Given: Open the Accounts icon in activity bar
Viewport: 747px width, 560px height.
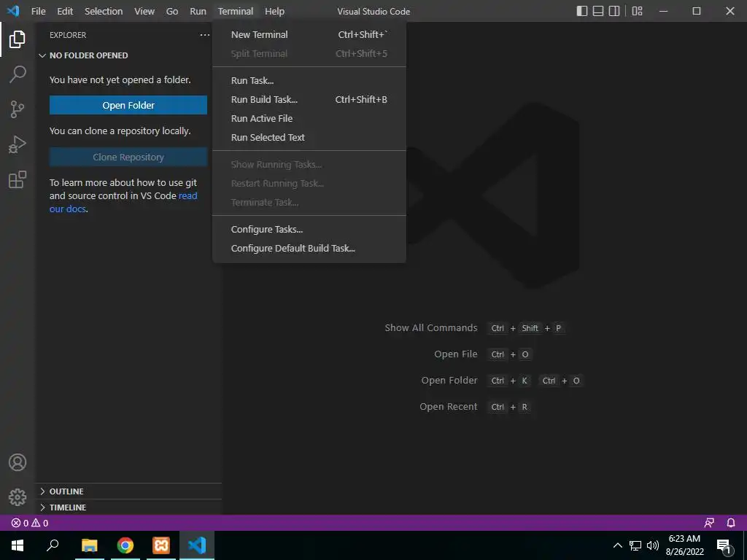Looking at the screenshot, I should 18,462.
